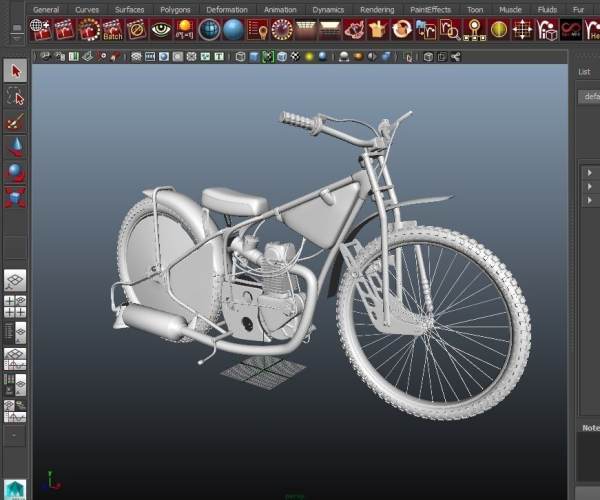Click the node network hierarchy shelf icon

474,30
